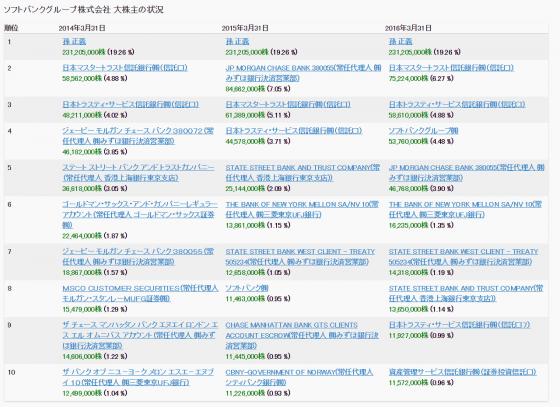Open THE BANK OF NEW YORK MELLON 2016 link

point(465,210)
